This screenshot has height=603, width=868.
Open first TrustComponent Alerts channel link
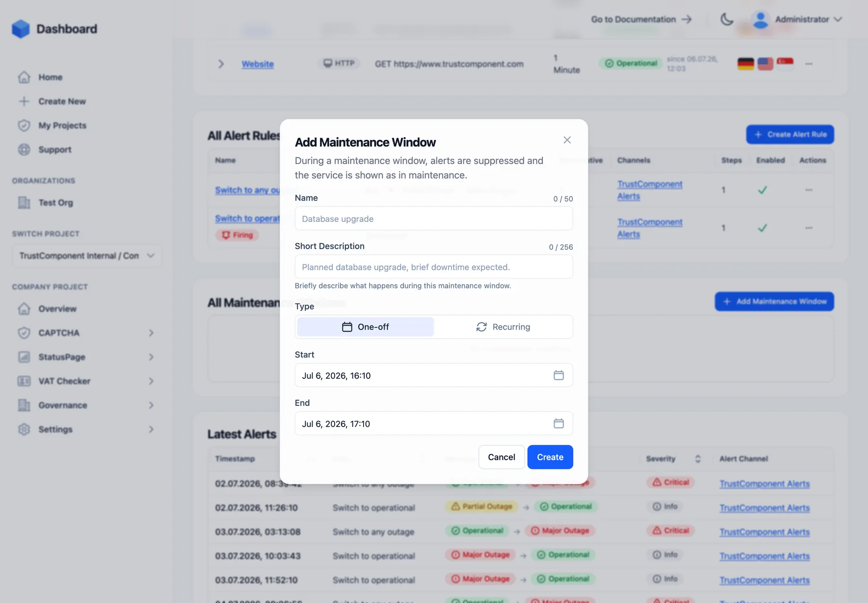tap(650, 190)
